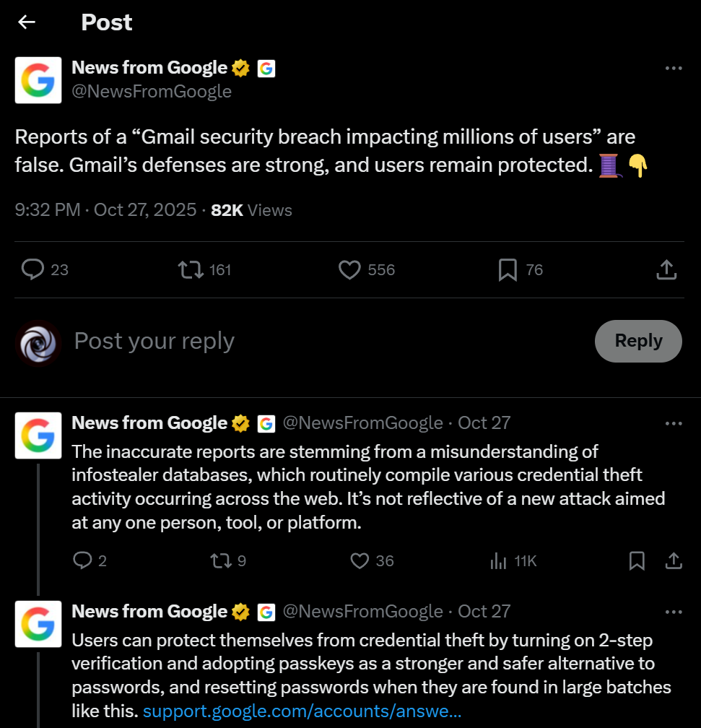Screen dimensions: 701x728
Task: Bookmark the infostealer databases reply
Action: click(x=637, y=560)
